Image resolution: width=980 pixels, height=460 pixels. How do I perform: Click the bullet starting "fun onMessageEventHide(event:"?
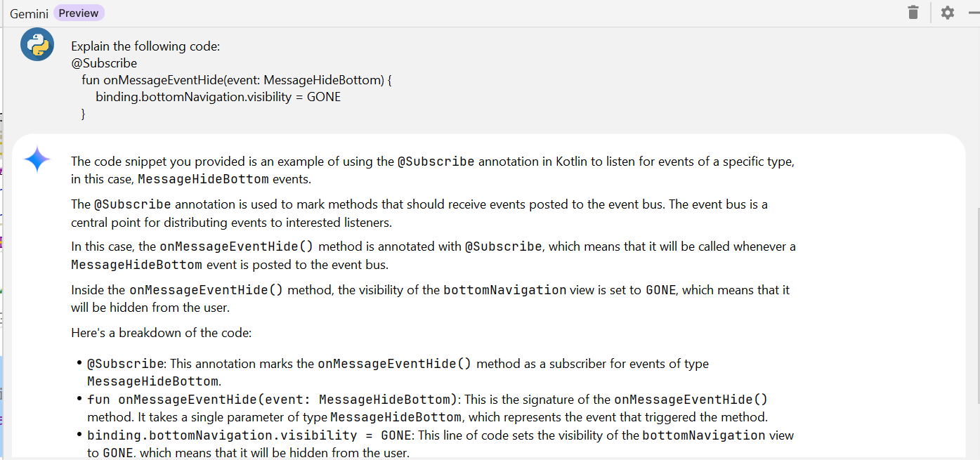pos(427,408)
